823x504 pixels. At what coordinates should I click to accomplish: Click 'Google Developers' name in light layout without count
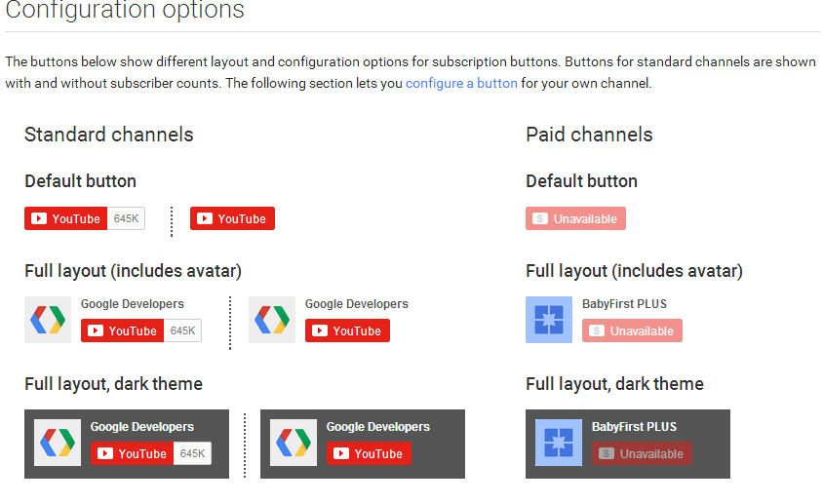(356, 304)
